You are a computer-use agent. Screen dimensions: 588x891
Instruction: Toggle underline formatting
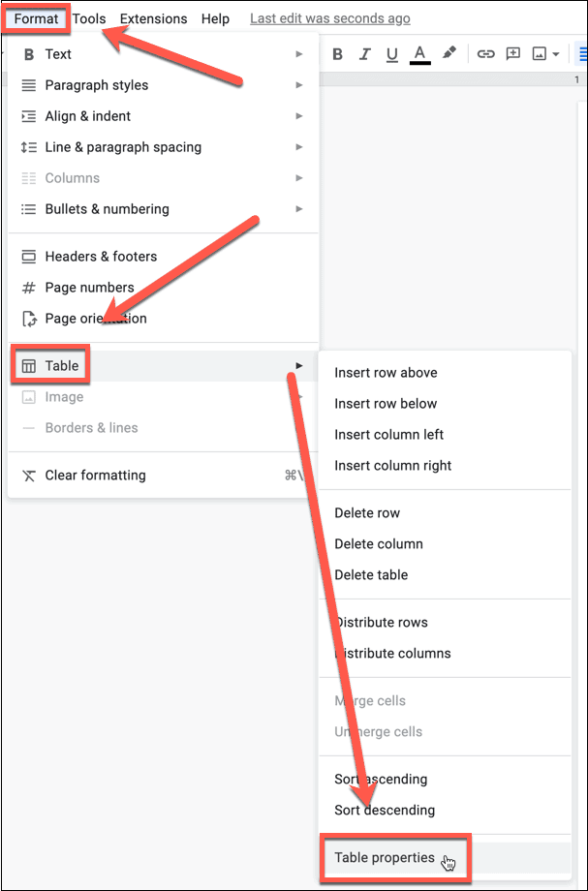click(391, 54)
